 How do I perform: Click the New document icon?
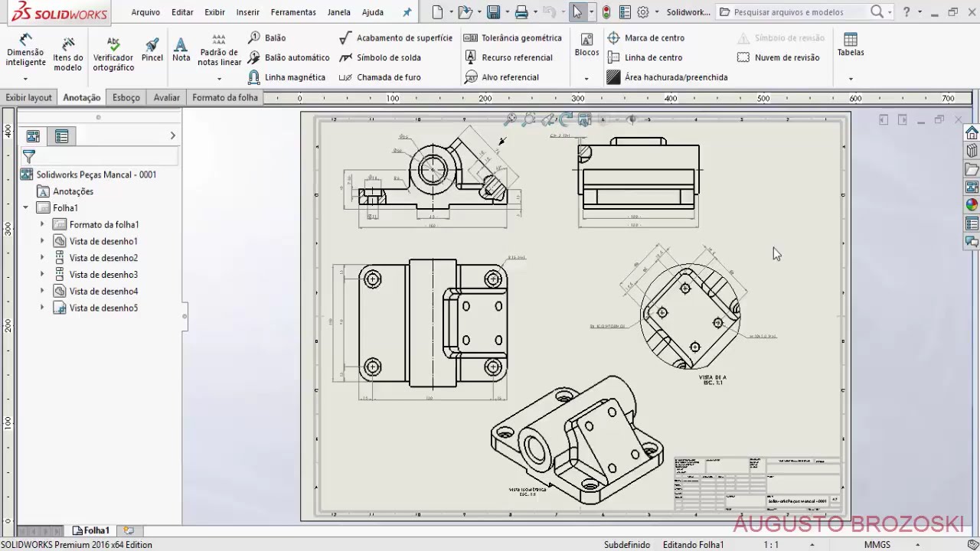[x=437, y=12]
